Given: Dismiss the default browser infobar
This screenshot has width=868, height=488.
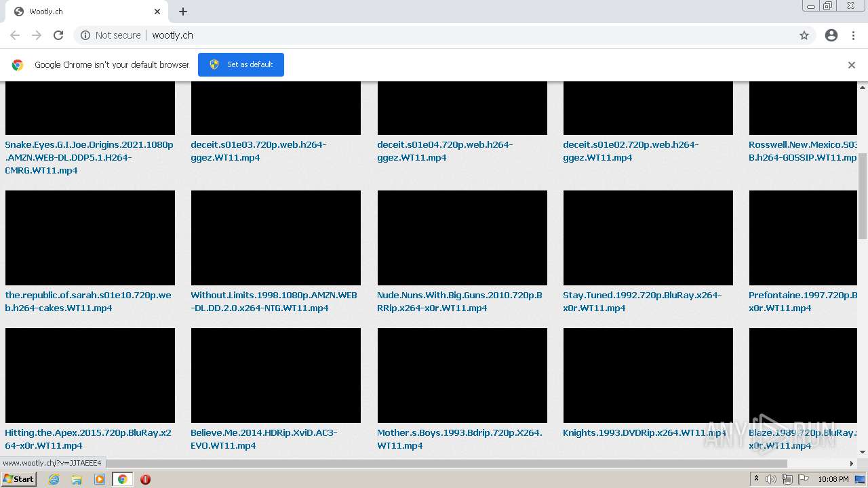Looking at the screenshot, I should pyautogui.click(x=852, y=65).
